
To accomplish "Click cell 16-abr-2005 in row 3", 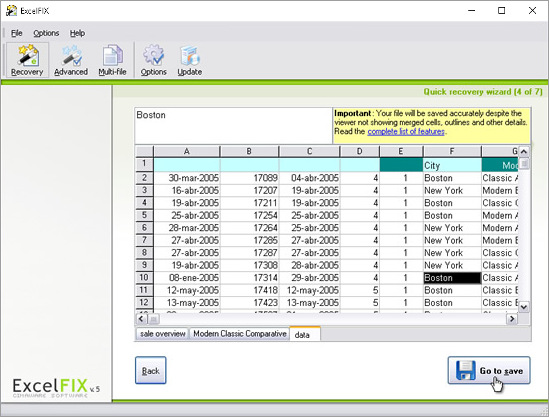I will point(187,190).
